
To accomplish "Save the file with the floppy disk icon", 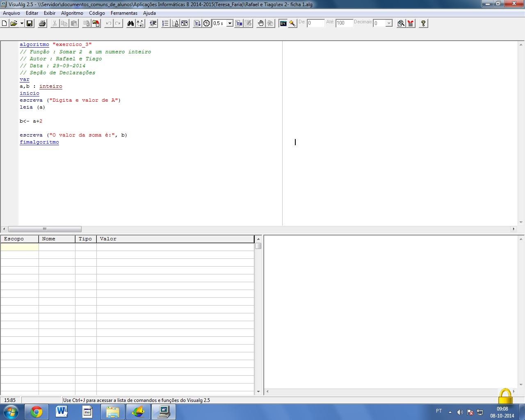I will click(x=30, y=23).
